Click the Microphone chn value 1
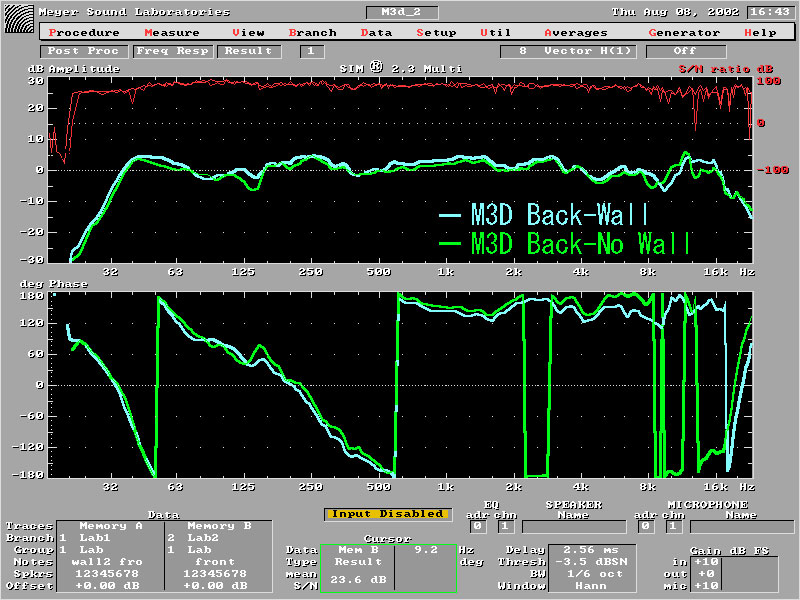This screenshot has height=600, width=800. [x=673, y=526]
